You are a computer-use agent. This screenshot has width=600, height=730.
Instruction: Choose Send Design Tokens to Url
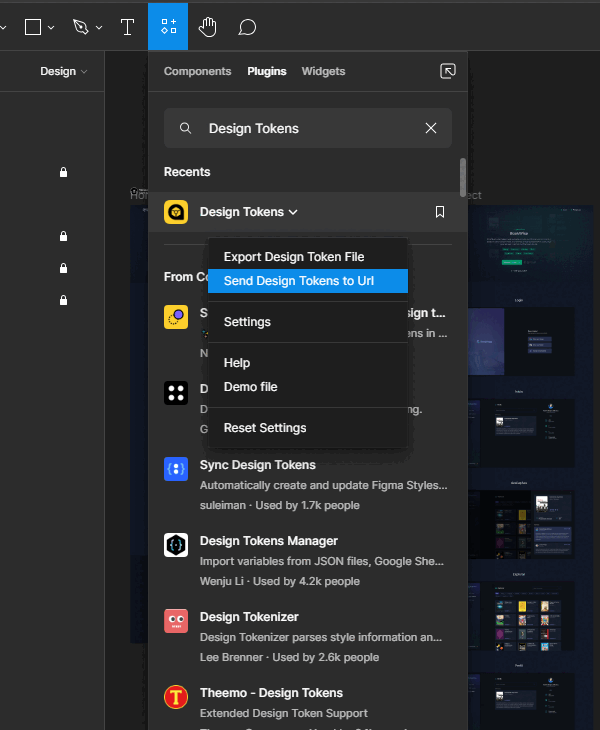tap(308, 281)
